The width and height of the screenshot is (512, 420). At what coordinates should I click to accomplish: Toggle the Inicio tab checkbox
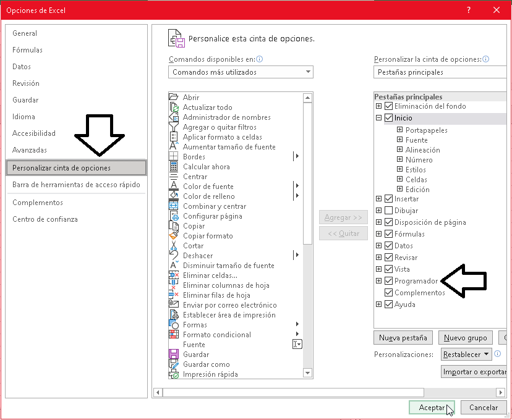(388, 118)
